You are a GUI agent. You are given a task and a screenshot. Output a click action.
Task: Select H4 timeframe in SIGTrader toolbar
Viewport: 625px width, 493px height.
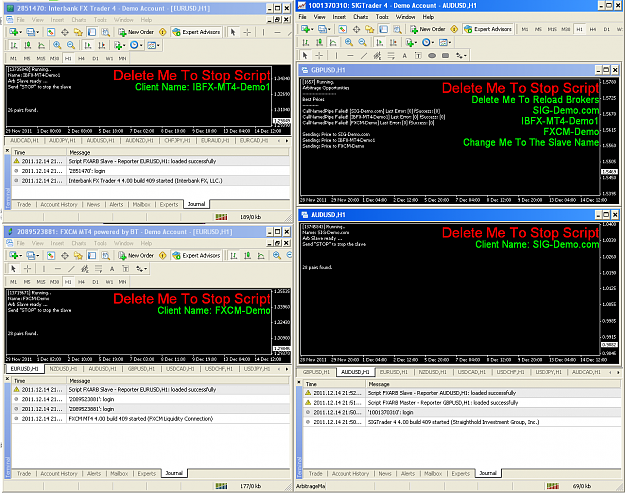[x=593, y=29]
